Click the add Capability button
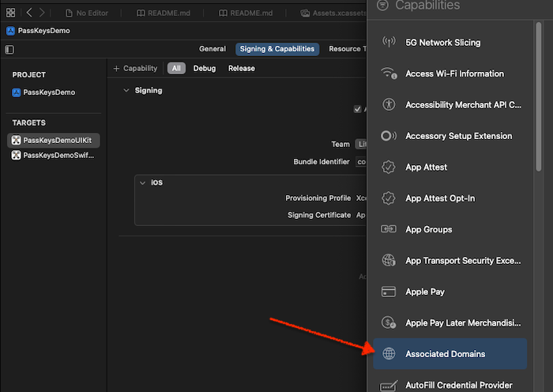Screen dimensions: 553x392 pos(135,69)
